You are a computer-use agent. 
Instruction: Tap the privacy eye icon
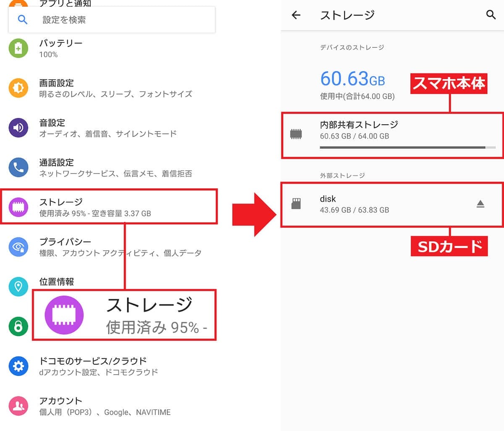pos(18,247)
